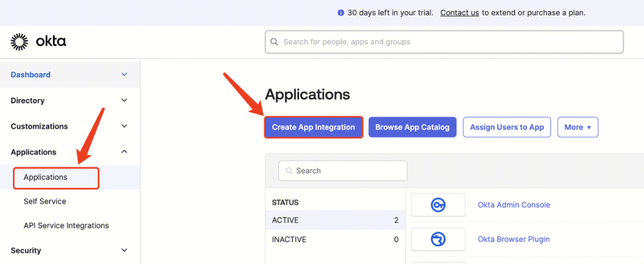Click the Okta logo icon
This screenshot has height=264, width=644.
(20, 42)
